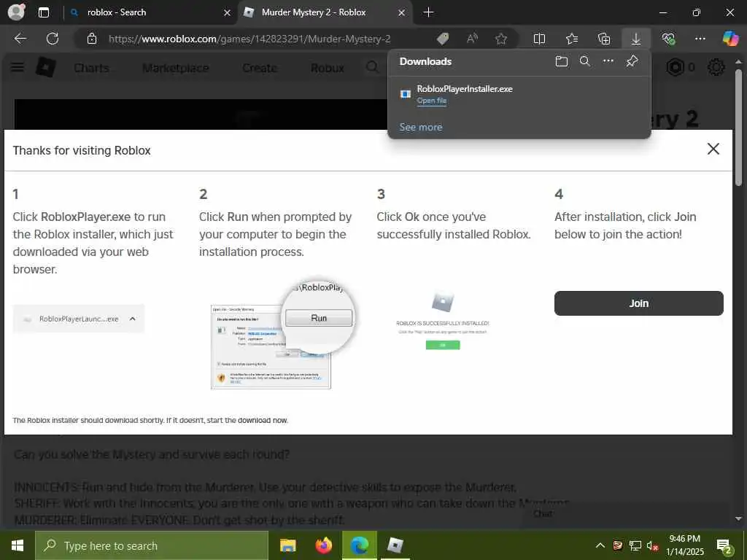Open the Roblox taskbar icon
This screenshot has height=560, width=747.
(x=395, y=545)
